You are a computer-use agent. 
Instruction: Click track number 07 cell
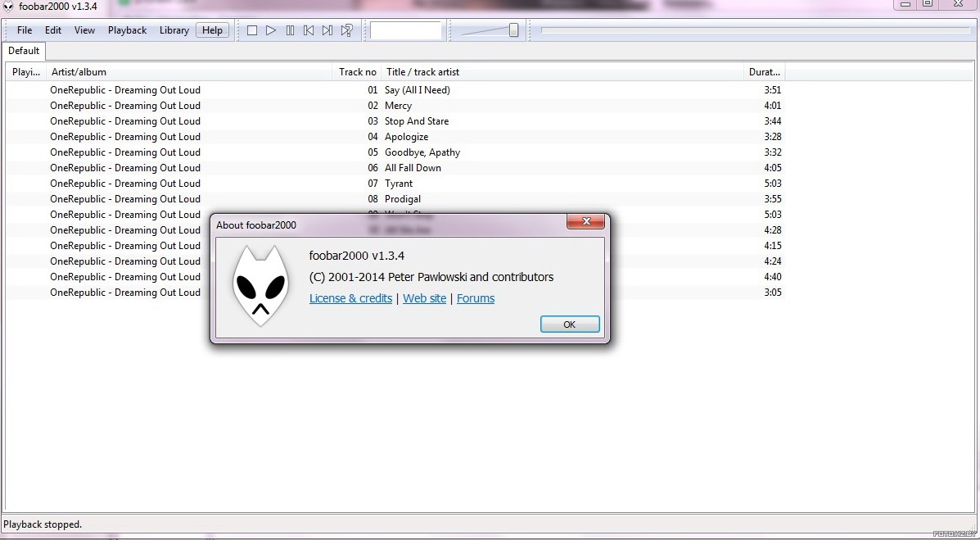[373, 184]
